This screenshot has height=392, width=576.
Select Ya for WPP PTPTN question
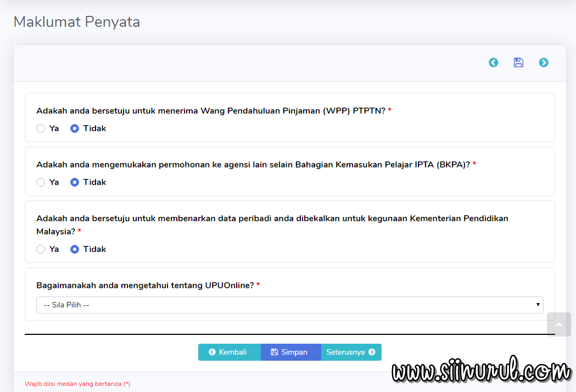click(41, 128)
